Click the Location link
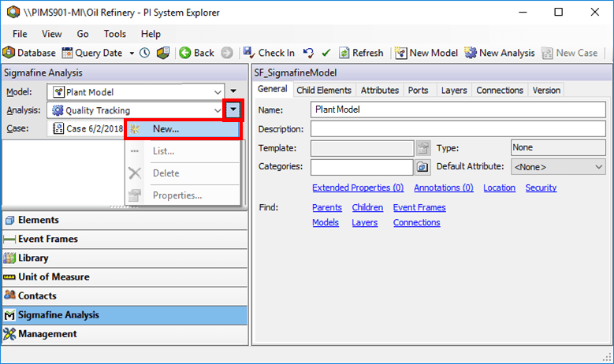Viewport: 614px width, 364px height. (499, 188)
